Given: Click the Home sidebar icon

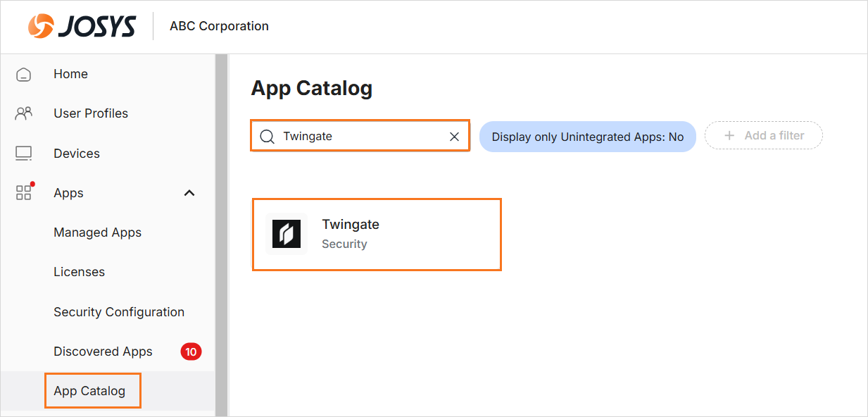Looking at the screenshot, I should 24,75.
